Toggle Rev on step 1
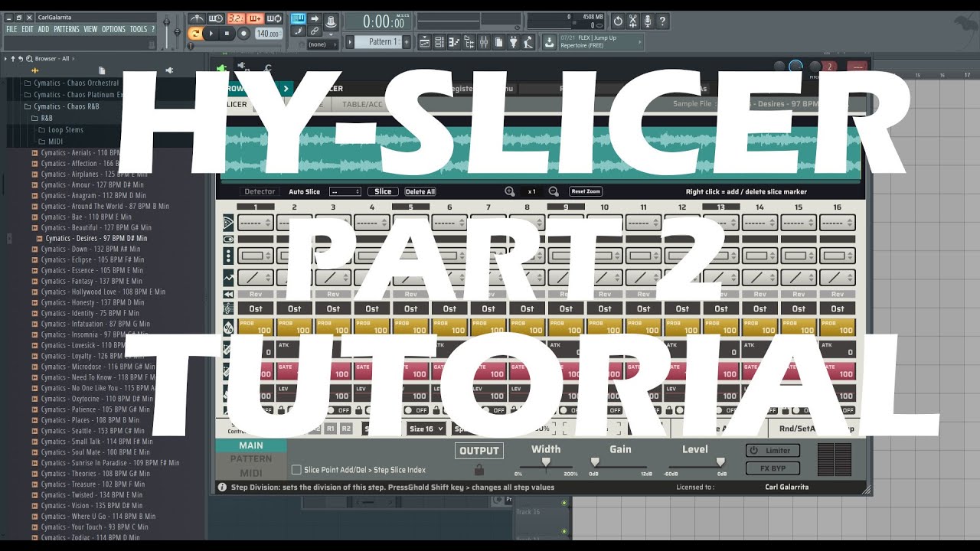 [x=255, y=294]
